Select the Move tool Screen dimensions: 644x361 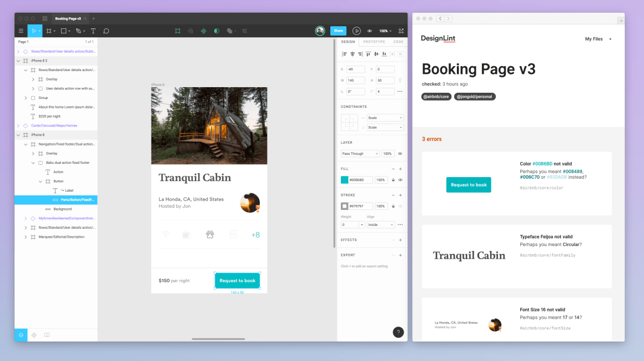pyautogui.click(x=34, y=31)
